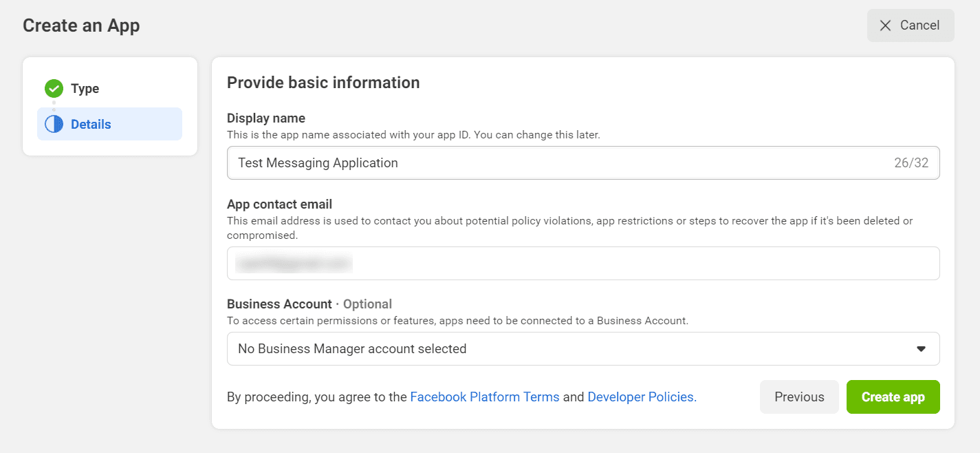This screenshot has width=980, height=453.
Task: Select the half-filled circle icon beside Details
Action: tap(54, 124)
